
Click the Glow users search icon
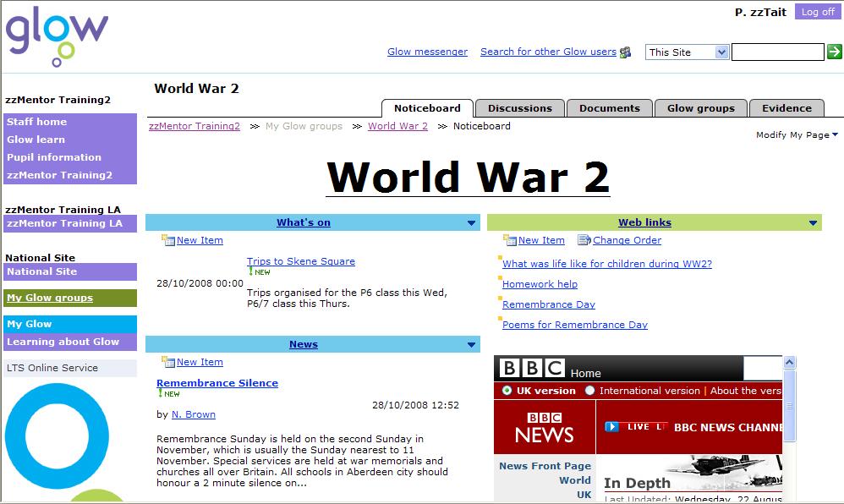click(625, 52)
